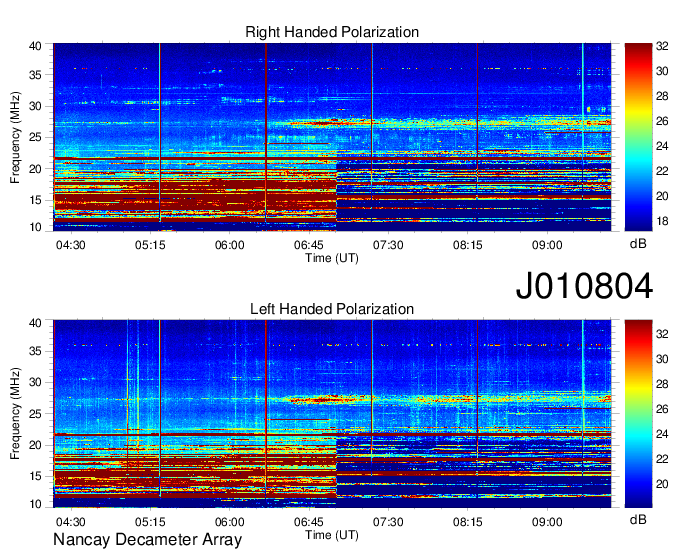Screen dimensions: 680x552
Task: Click '22' value on Right Handed colorbar
Action: pos(662,171)
